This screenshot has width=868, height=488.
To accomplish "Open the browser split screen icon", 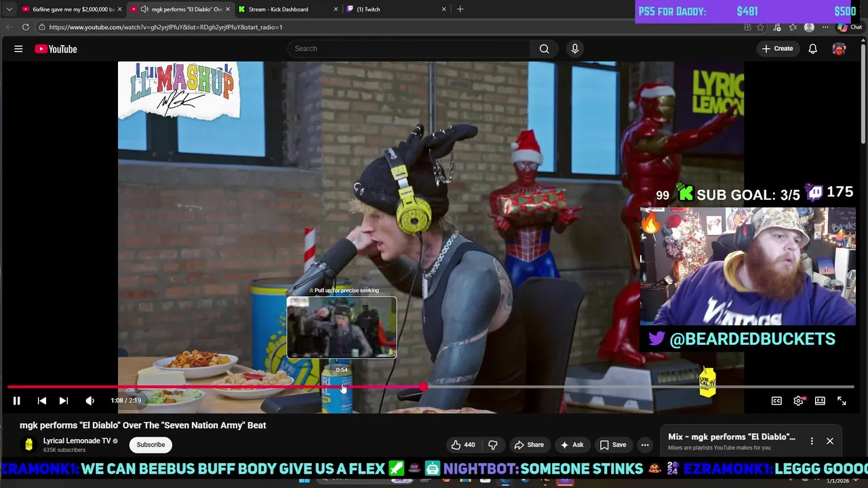I will [747, 27].
